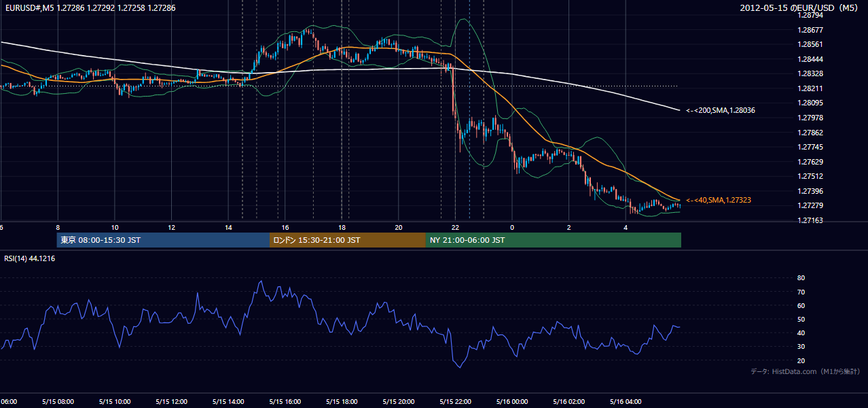Click the NY 21:00-06:00 JST session bar
The width and height of the screenshot is (868, 408).
click(554, 240)
